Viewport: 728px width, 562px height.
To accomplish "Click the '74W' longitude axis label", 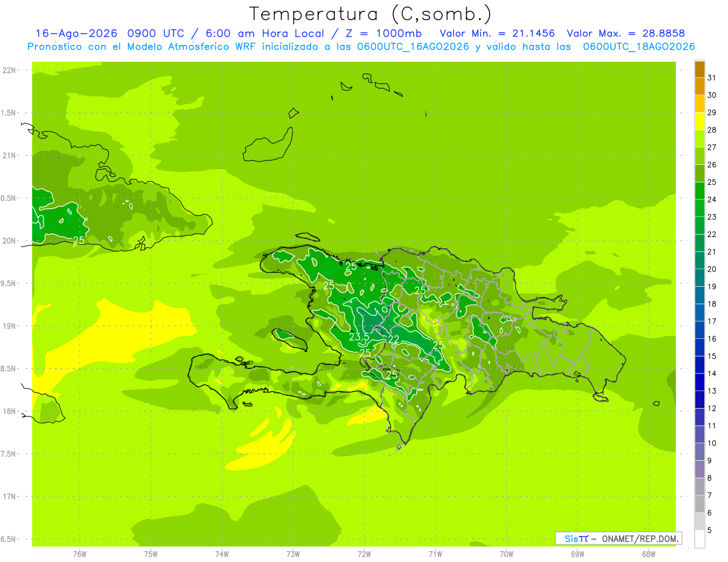I will [222, 554].
